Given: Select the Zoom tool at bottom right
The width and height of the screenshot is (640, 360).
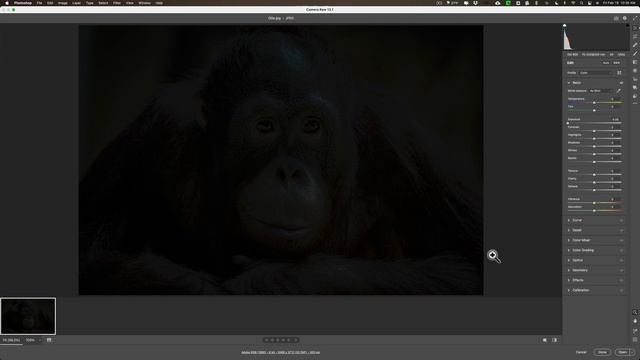Looking at the screenshot, I should pyautogui.click(x=635, y=312).
